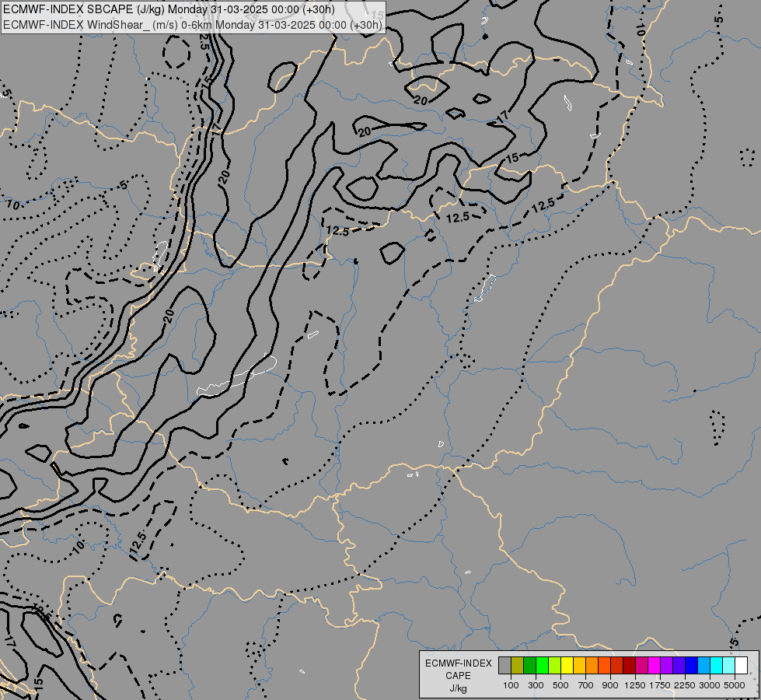Click the SBCAPE title line in header
Viewport: 761px width, 700px height.
pyautogui.click(x=169, y=9)
